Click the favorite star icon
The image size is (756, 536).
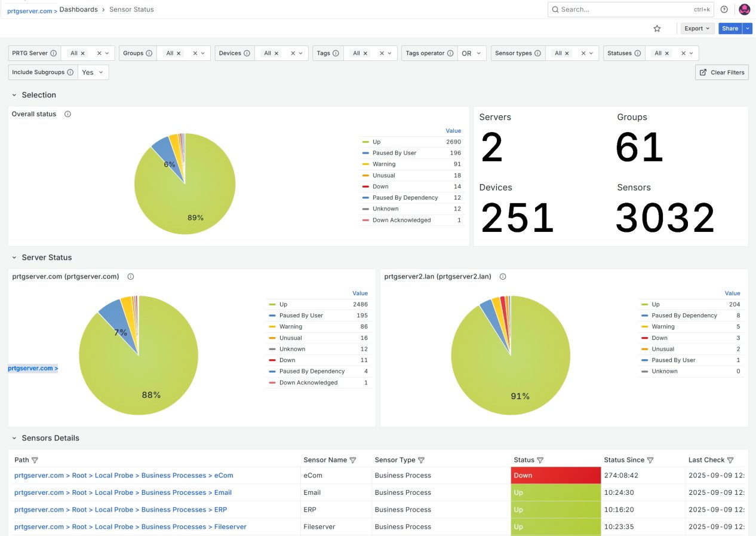coord(657,28)
